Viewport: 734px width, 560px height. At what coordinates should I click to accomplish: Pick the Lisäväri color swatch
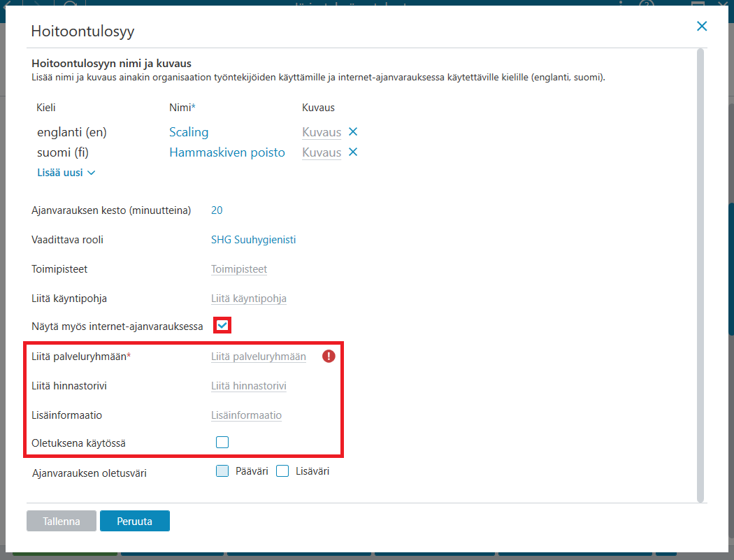click(282, 471)
